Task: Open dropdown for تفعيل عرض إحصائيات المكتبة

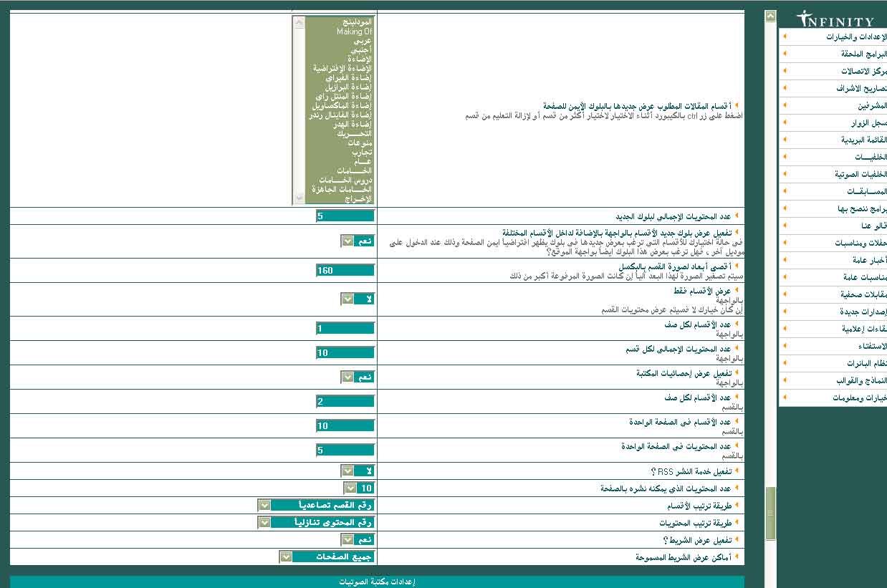Action: 358,377
